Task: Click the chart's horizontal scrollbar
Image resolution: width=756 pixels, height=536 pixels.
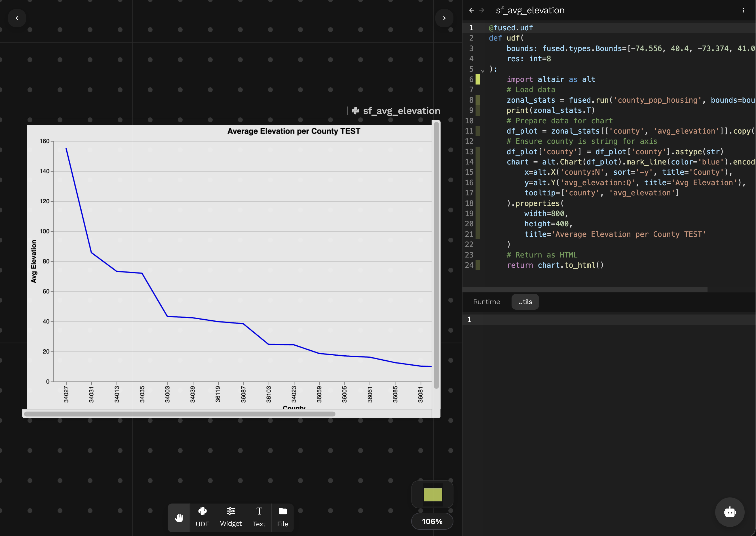Action: coord(180,414)
